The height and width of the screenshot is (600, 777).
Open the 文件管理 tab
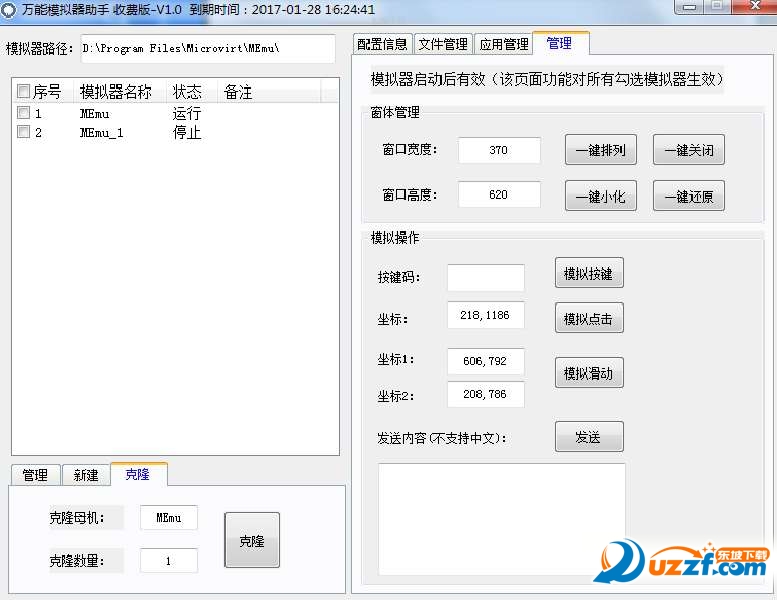[443, 44]
